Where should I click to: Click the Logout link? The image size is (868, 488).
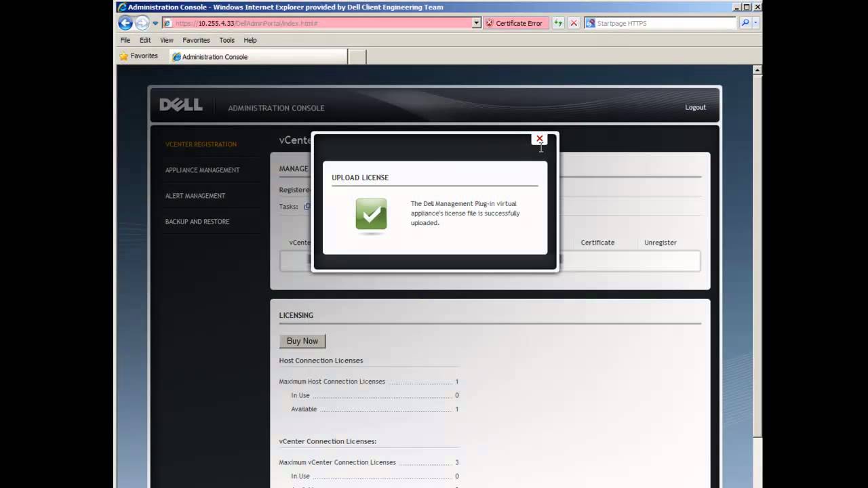click(x=695, y=107)
